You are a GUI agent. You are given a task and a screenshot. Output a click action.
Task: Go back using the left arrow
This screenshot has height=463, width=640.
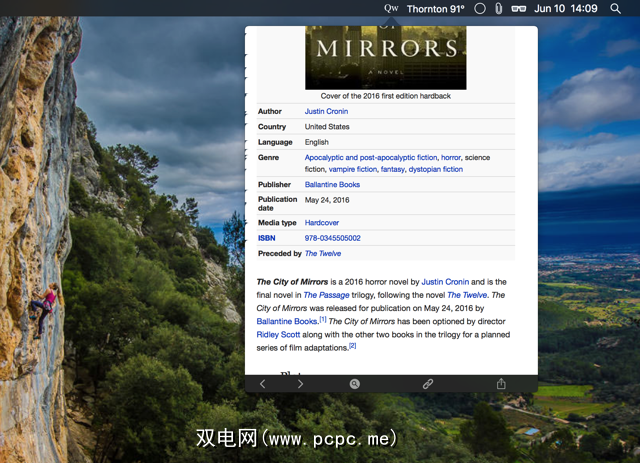(x=263, y=384)
